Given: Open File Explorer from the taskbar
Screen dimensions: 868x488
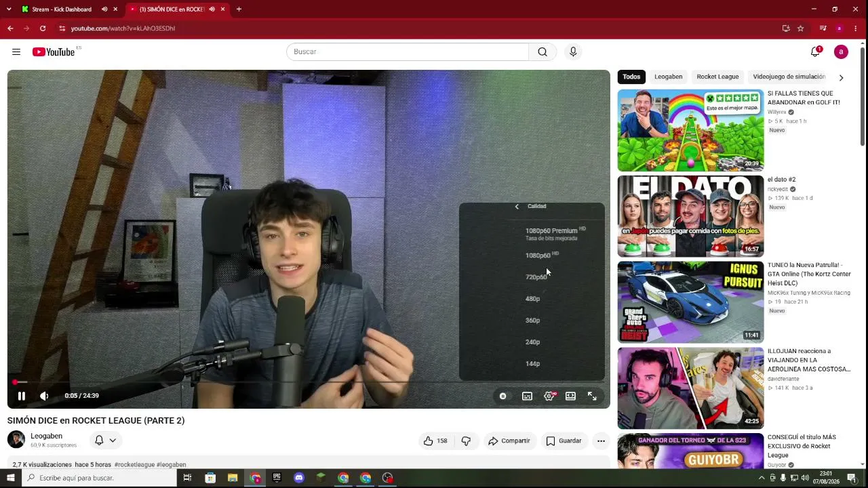Looking at the screenshot, I should (x=233, y=478).
